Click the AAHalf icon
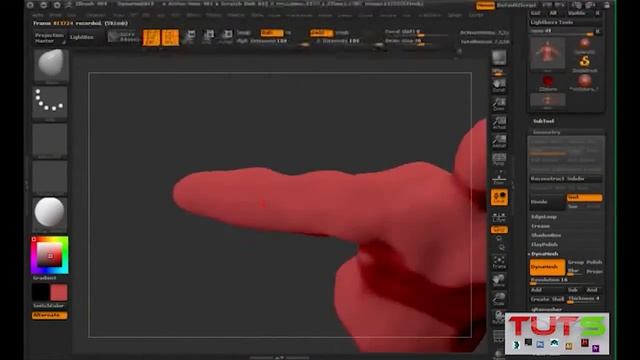This screenshot has width=640, height=360. 499,141
